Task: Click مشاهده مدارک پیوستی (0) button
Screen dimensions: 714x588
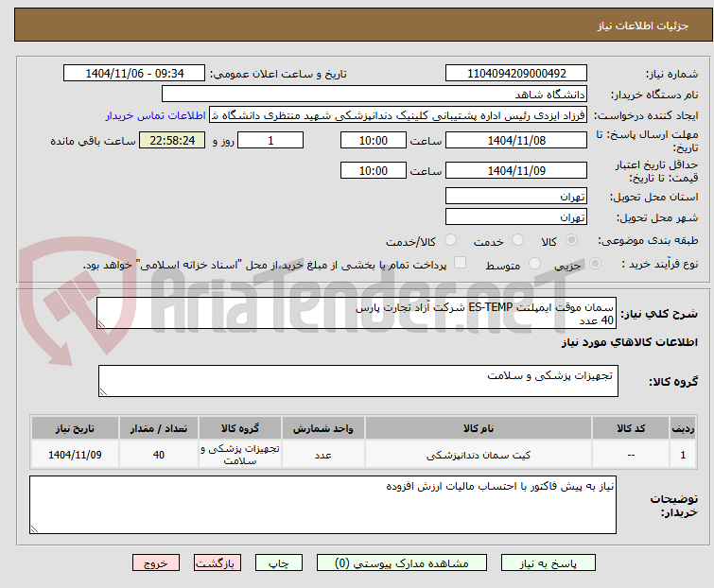Action: click(402, 563)
